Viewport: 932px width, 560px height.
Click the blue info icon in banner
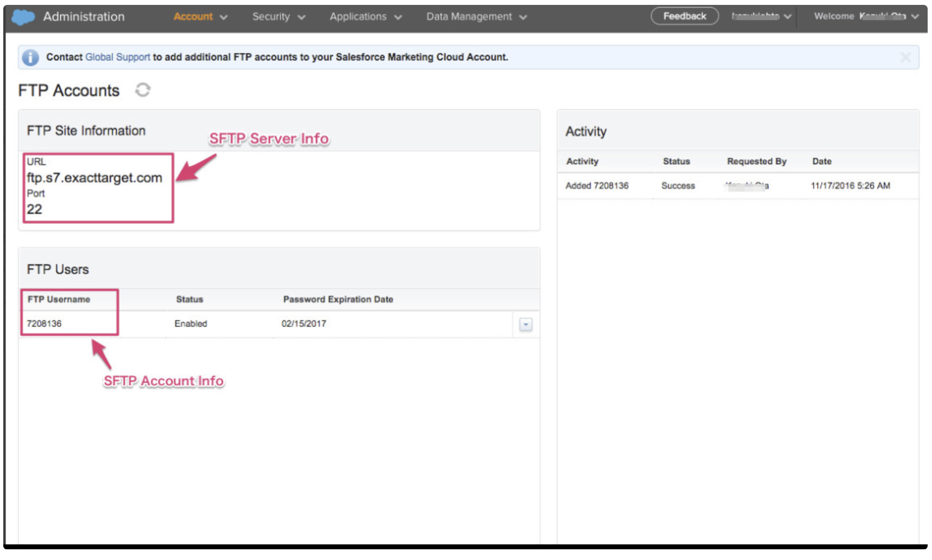[x=30, y=58]
